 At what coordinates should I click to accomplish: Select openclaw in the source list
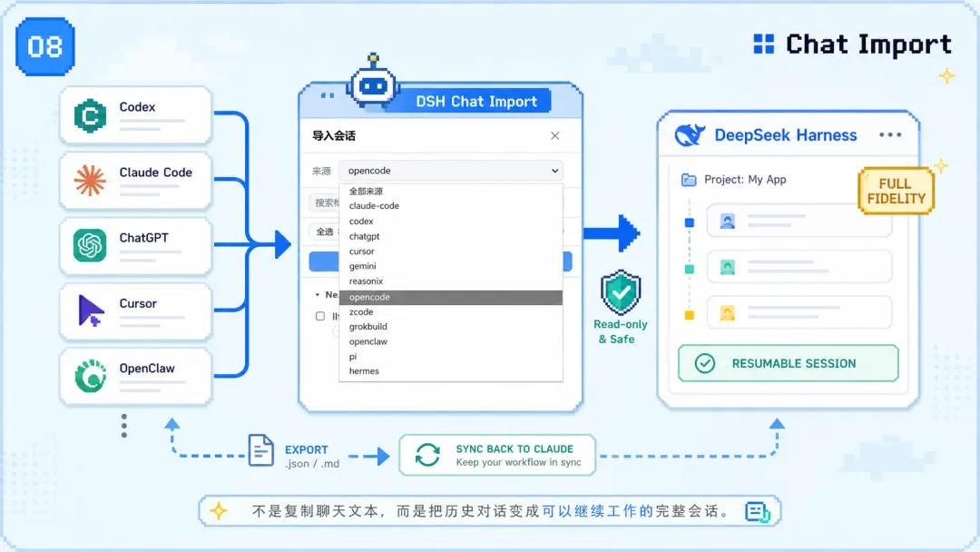point(451,342)
